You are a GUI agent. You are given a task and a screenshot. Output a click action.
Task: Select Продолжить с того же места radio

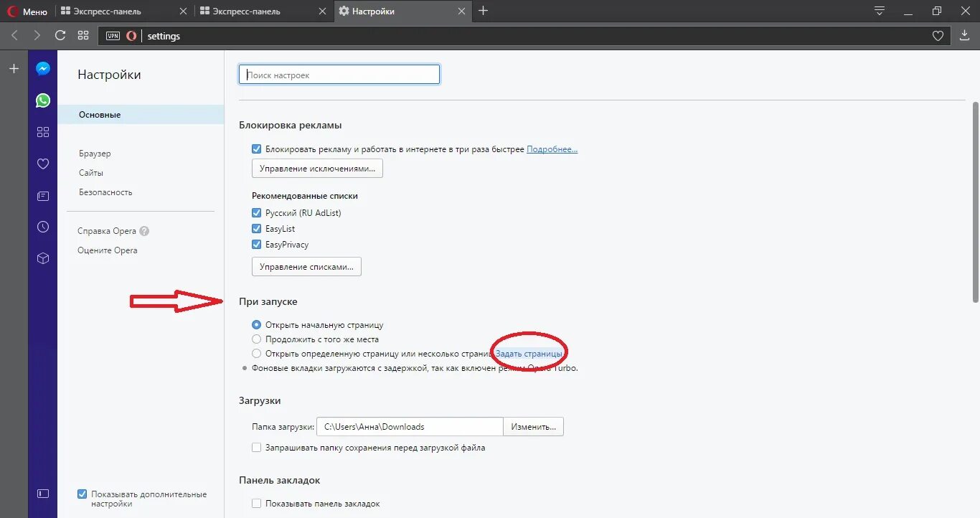256,339
